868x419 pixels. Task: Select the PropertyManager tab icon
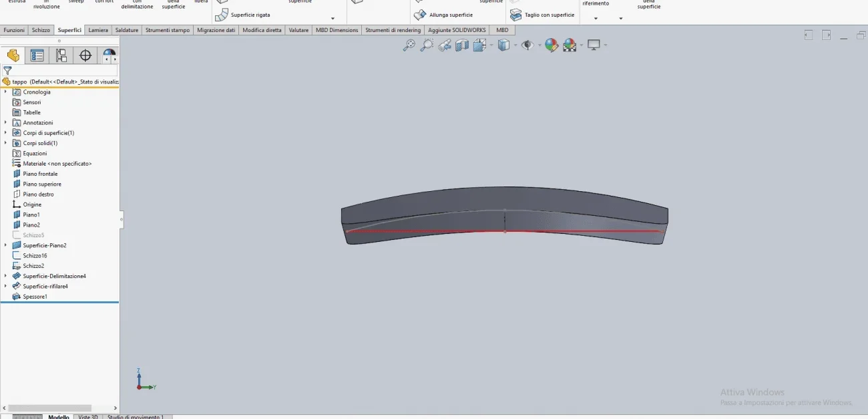(x=37, y=56)
